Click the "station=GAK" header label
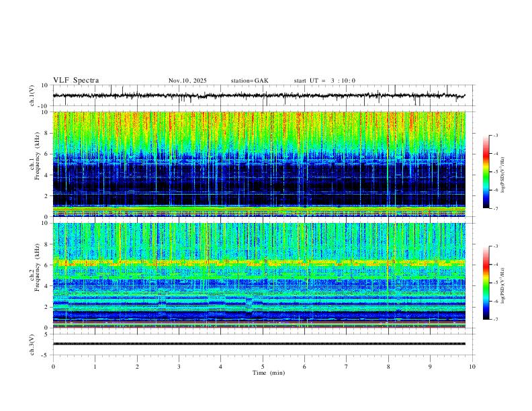 point(250,81)
